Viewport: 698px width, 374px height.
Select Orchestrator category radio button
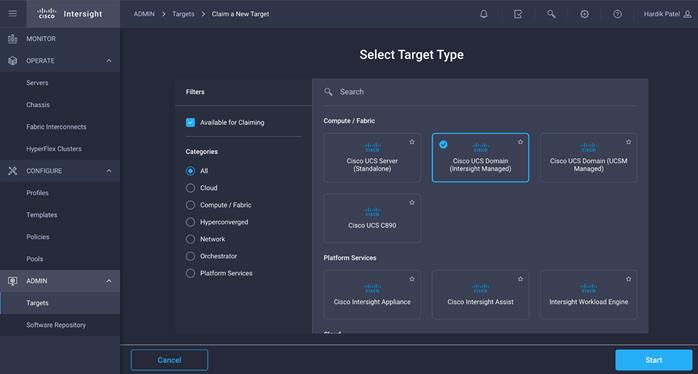click(191, 256)
